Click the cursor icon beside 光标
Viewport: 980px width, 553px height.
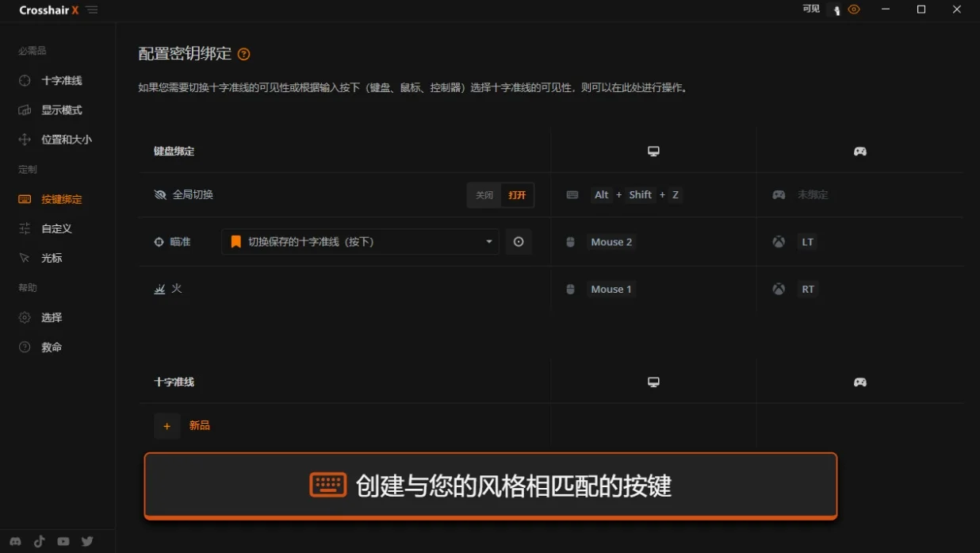tap(25, 258)
